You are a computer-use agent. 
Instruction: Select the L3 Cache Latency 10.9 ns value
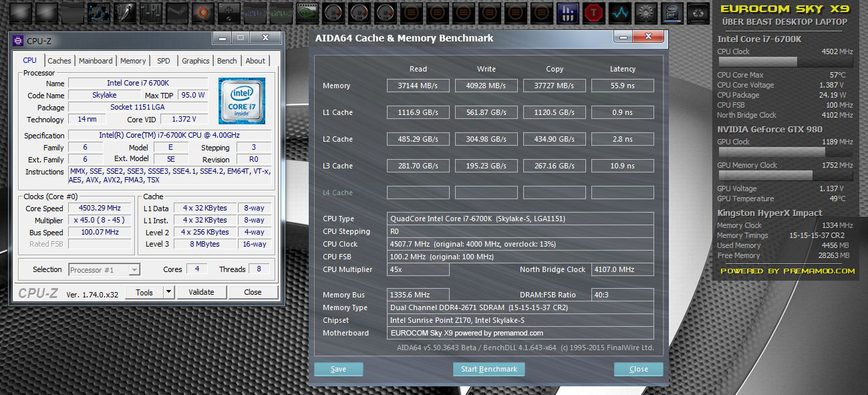pos(623,166)
